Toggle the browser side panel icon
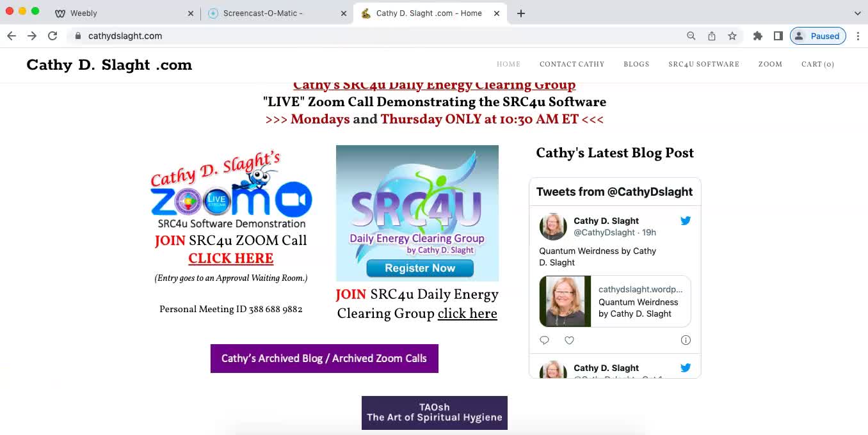Image resolution: width=868 pixels, height=435 pixels. (778, 36)
